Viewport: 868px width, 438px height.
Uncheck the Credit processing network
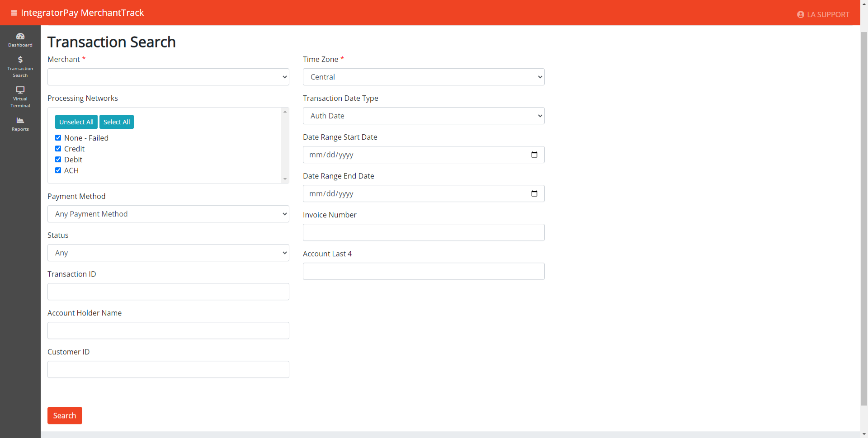tap(58, 148)
